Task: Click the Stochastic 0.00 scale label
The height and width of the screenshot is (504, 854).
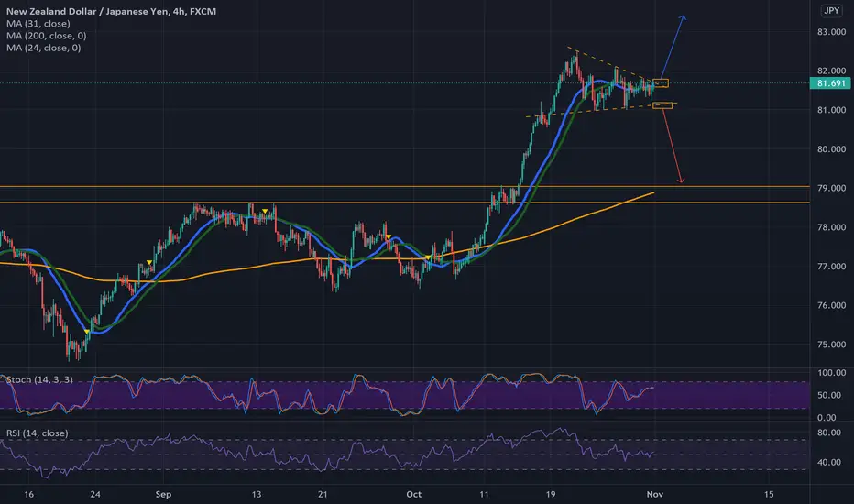Action: (x=827, y=417)
